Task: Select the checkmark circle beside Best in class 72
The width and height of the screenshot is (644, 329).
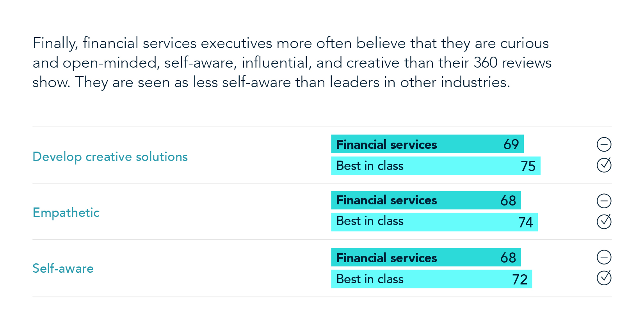Action: click(x=604, y=278)
